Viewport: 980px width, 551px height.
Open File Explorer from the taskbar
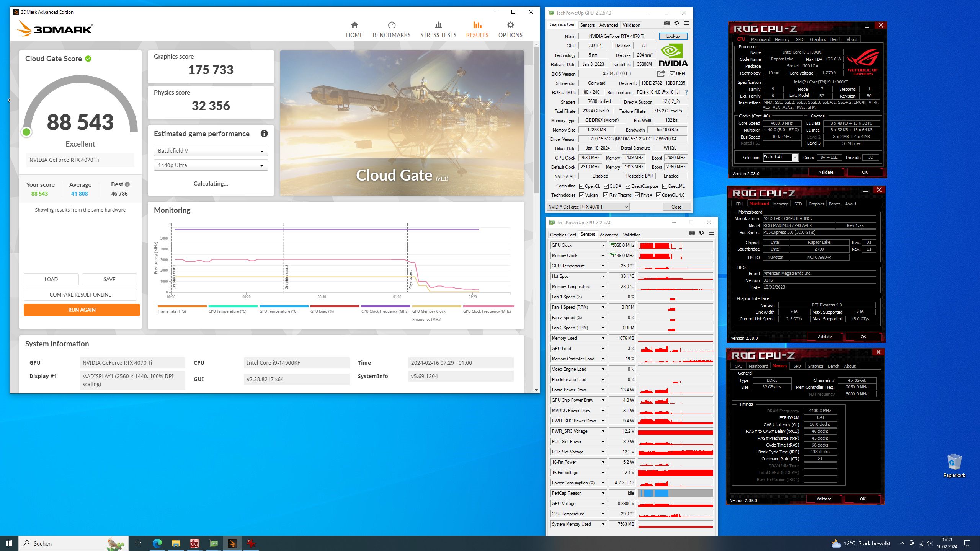coord(176,543)
